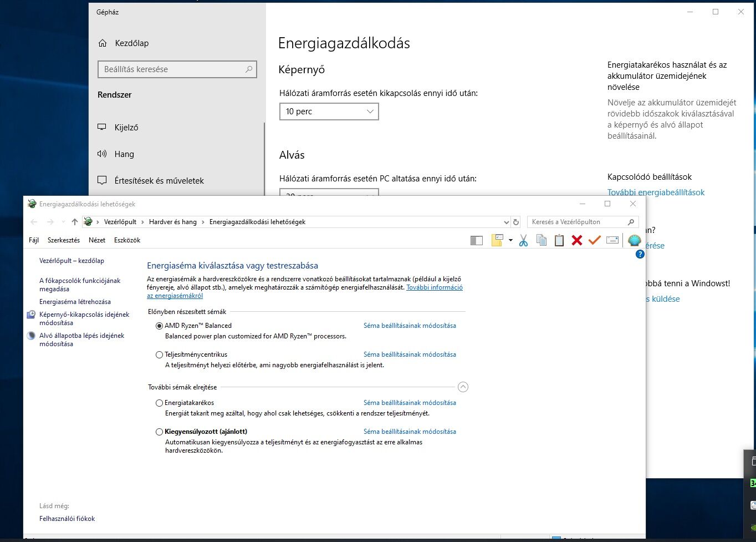The width and height of the screenshot is (756, 542).
Task: Click Hardver és hang breadcrumb
Action: pyautogui.click(x=173, y=222)
